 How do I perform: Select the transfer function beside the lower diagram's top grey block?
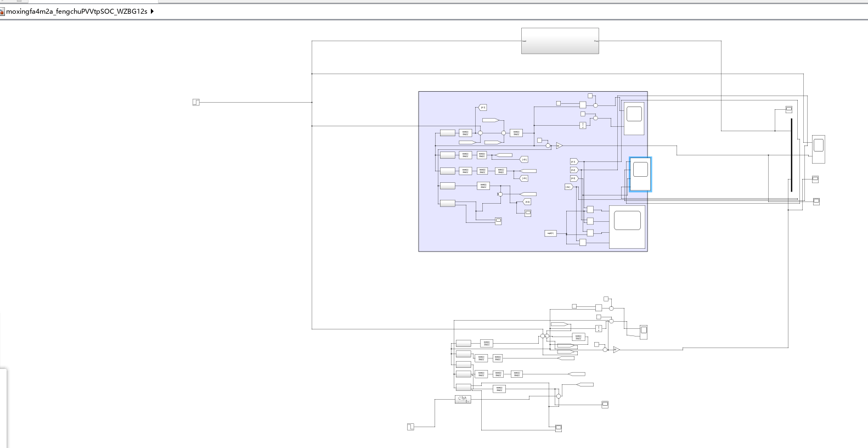(x=487, y=344)
